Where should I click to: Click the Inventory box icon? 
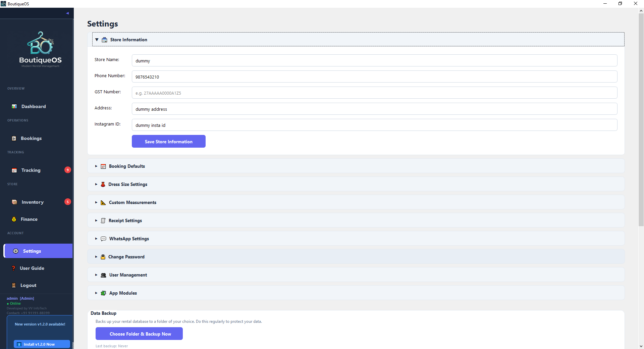(x=14, y=202)
